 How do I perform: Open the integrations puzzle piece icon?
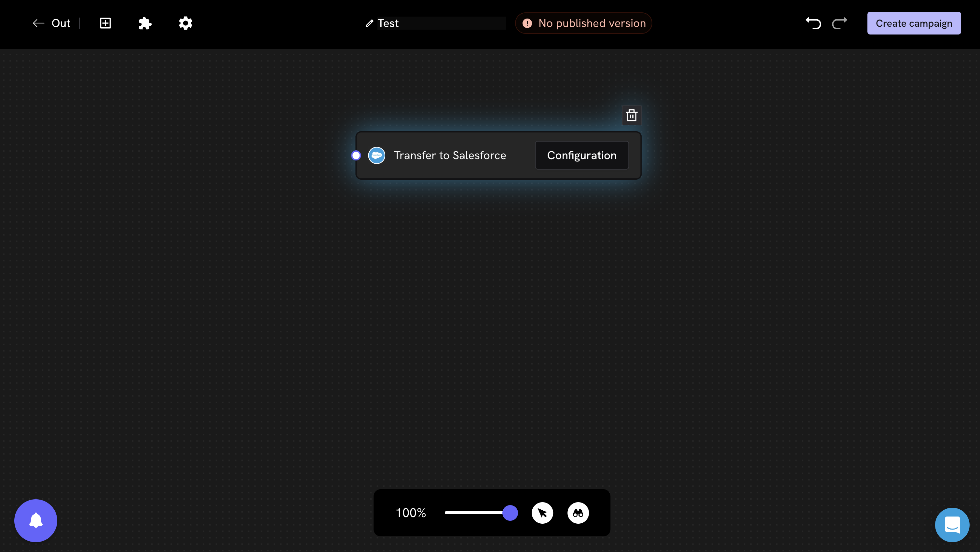click(145, 23)
